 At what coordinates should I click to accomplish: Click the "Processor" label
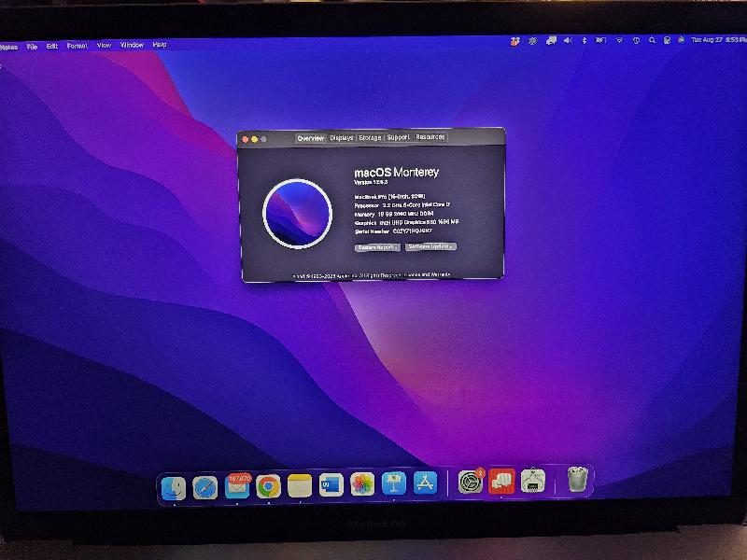[x=367, y=205]
